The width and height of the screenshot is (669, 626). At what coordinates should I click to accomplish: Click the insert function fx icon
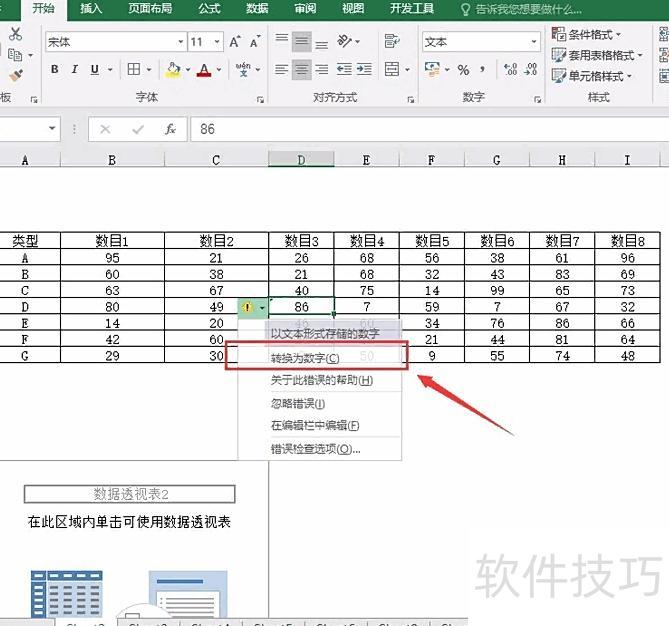tap(170, 129)
